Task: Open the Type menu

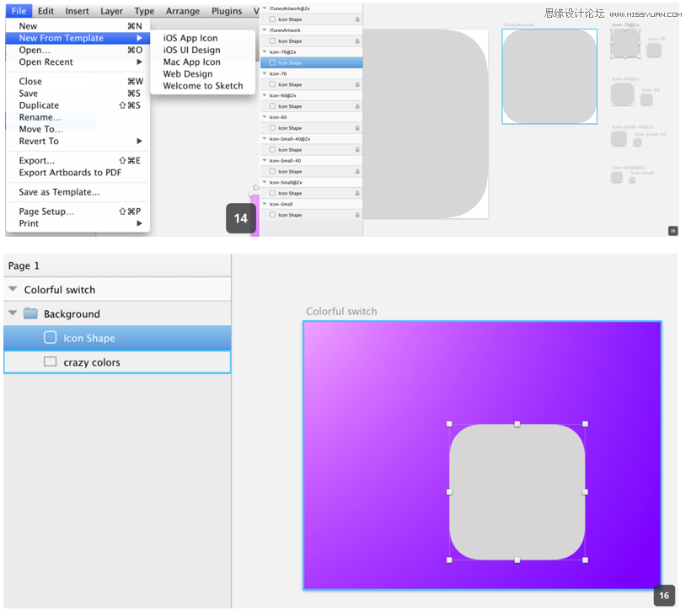Action: pyautogui.click(x=144, y=11)
